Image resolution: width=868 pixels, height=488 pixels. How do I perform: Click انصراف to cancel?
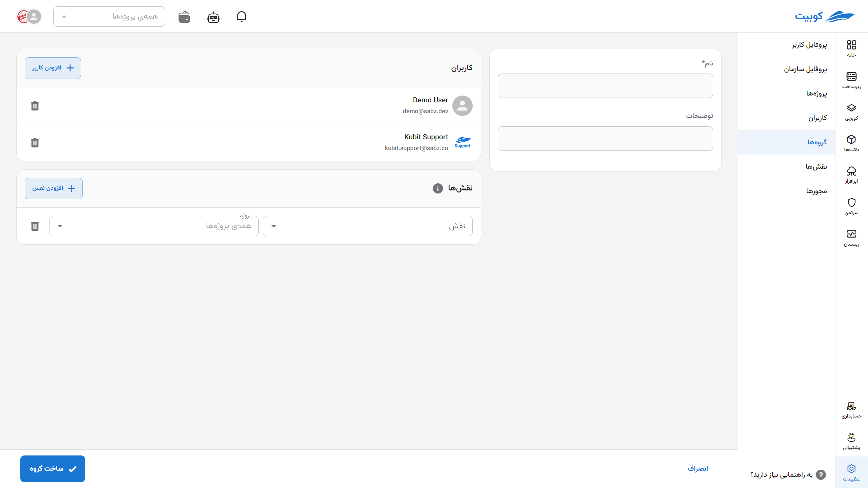[698, 469]
